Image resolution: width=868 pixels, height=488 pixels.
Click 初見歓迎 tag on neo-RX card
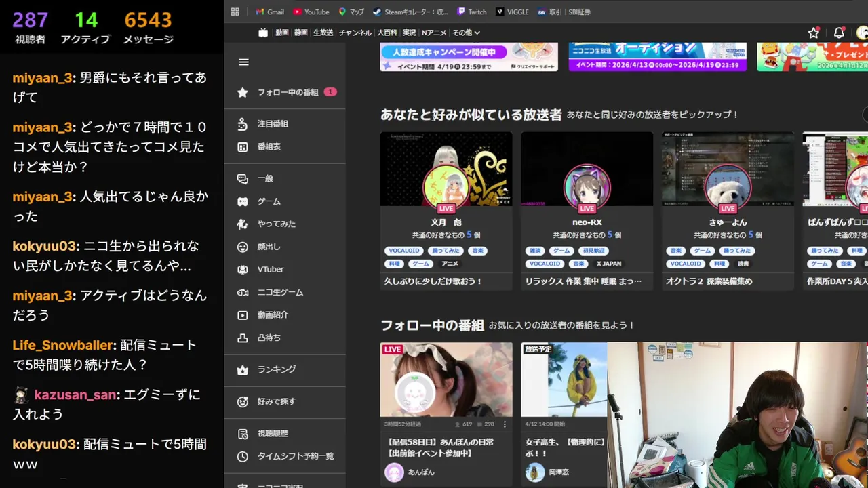tap(593, 251)
